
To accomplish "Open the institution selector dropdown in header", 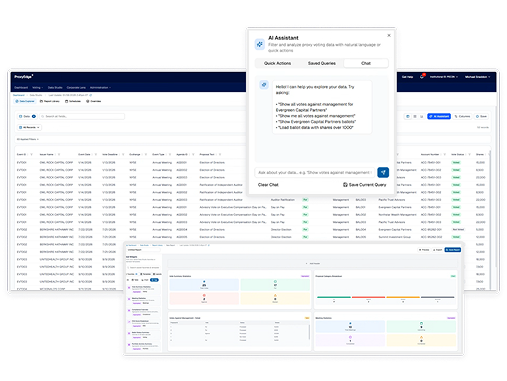I will tap(444, 77).
